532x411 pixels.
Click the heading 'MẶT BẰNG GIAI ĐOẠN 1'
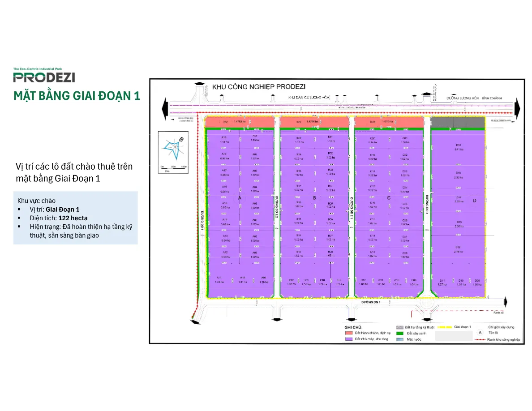[77, 96]
